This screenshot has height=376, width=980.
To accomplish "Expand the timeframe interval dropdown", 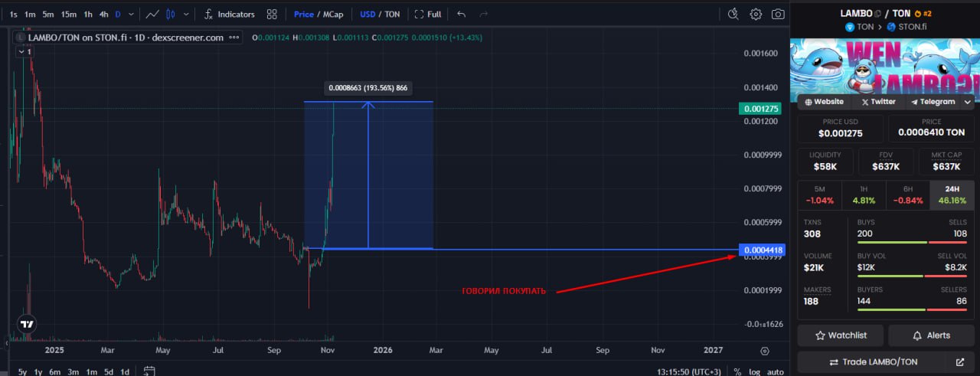I will (132, 14).
